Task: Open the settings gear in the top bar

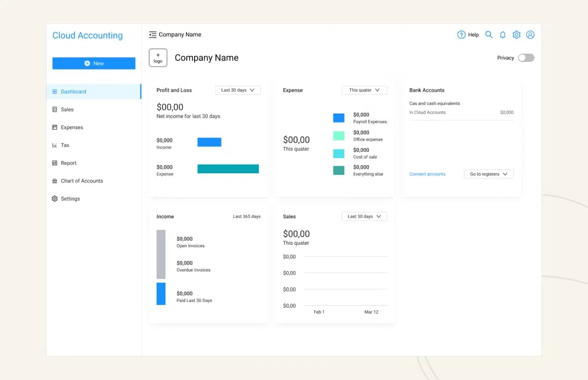Action: [517, 34]
